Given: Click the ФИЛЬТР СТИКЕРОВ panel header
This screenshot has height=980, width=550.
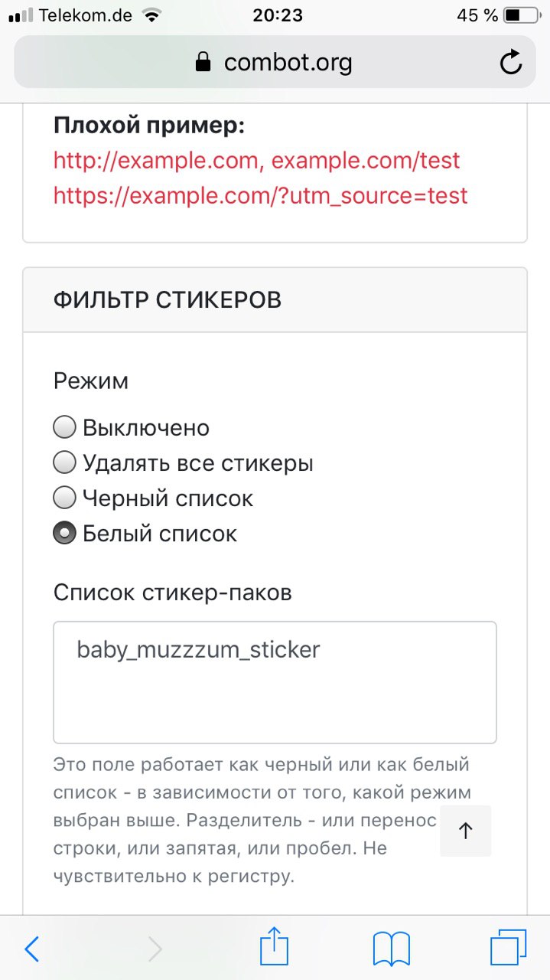Looking at the screenshot, I should click(275, 300).
